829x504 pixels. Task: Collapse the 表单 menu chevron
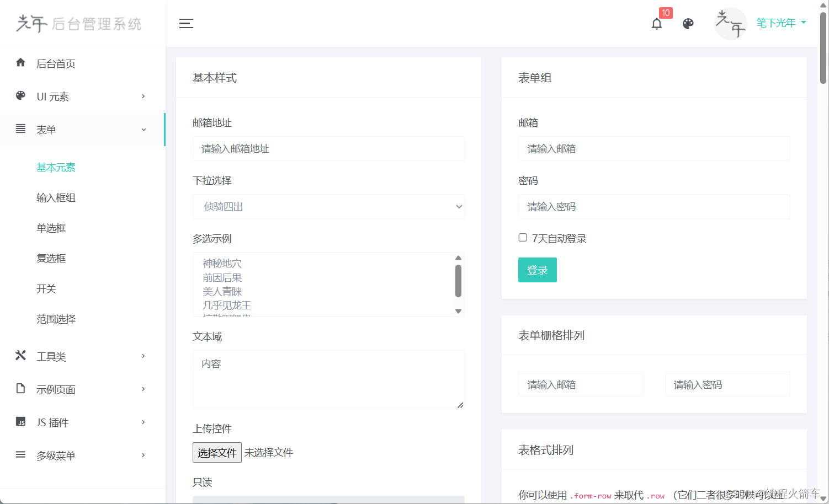[144, 130]
